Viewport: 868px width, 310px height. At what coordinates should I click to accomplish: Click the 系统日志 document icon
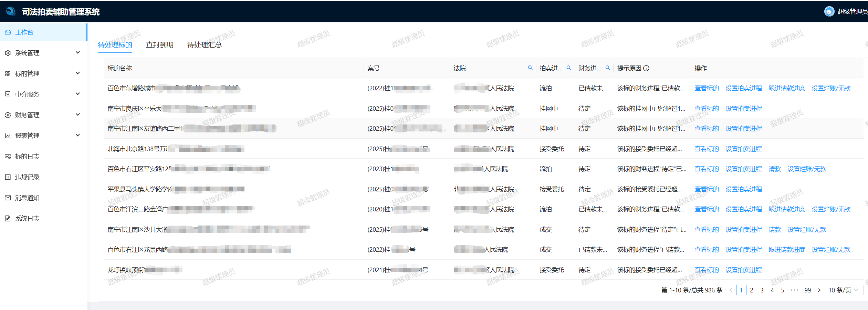[x=8, y=219]
